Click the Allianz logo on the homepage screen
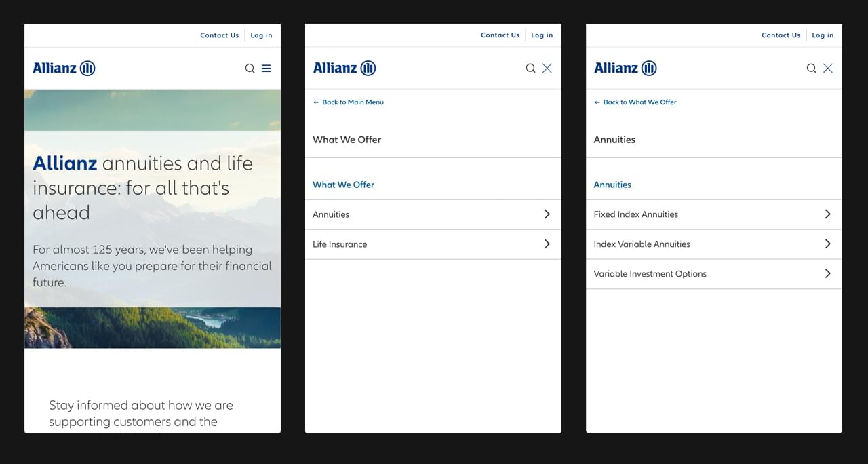The image size is (868, 464). coord(64,68)
